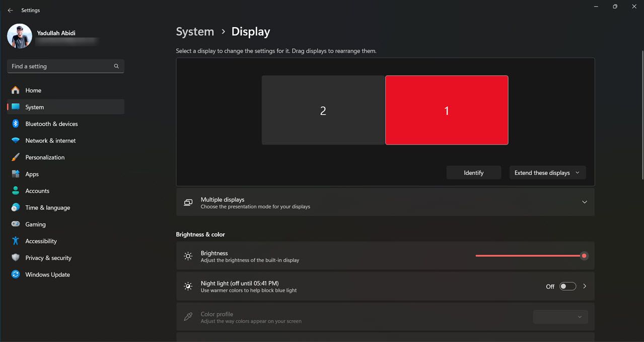Select display 2 in the arrangement preview

pos(323,110)
